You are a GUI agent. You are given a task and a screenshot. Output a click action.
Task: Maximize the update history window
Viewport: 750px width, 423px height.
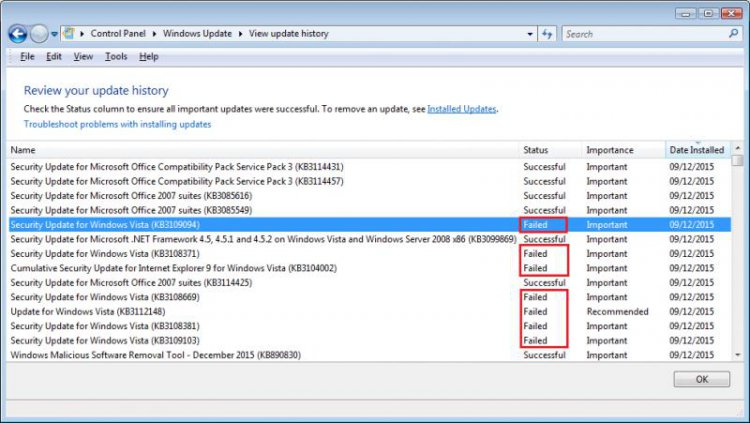coord(708,14)
